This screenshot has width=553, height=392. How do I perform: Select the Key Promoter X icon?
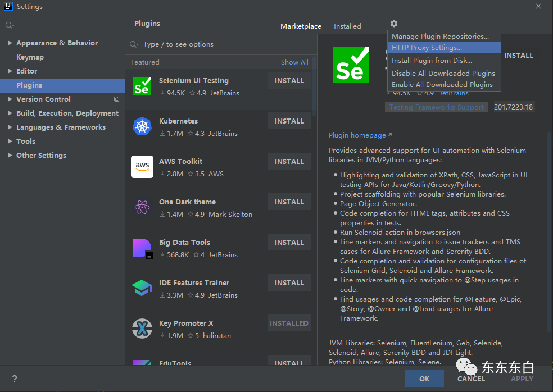[142, 329]
